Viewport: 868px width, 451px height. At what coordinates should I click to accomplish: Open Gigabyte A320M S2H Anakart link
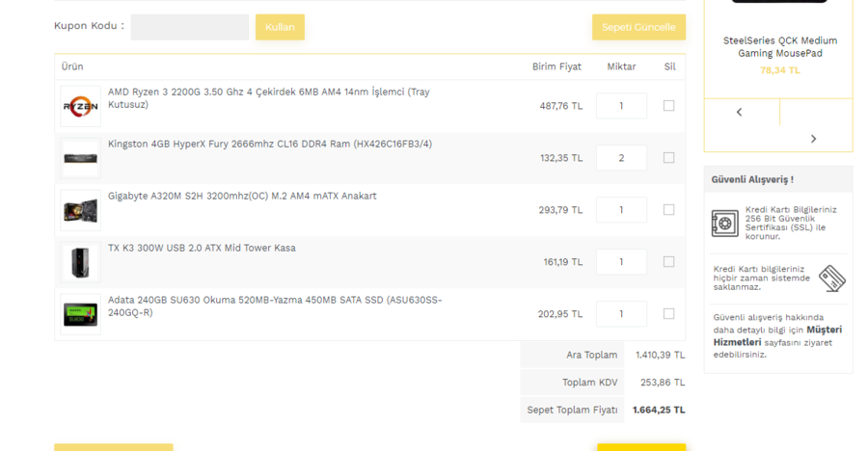(242, 196)
